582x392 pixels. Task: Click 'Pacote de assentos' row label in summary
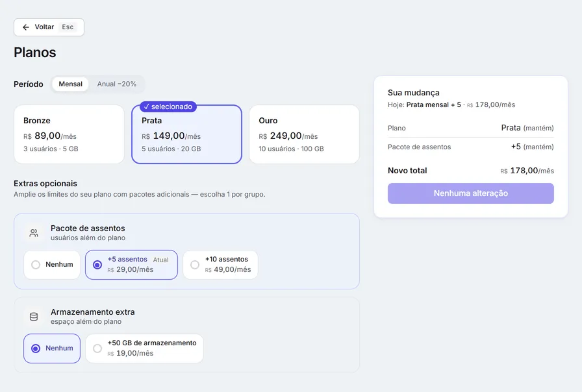(x=420, y=147)
